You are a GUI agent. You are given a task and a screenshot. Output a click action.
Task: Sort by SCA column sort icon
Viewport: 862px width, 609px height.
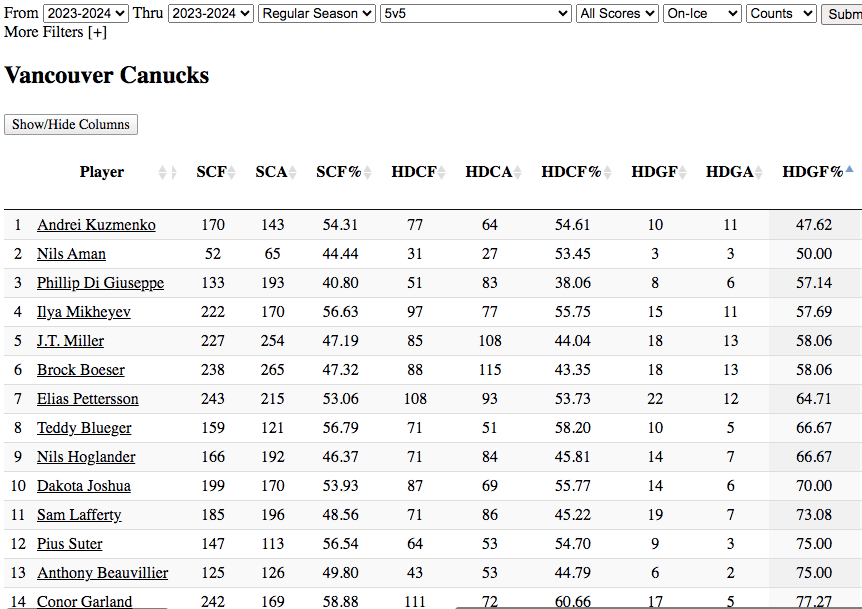point(293,173)
